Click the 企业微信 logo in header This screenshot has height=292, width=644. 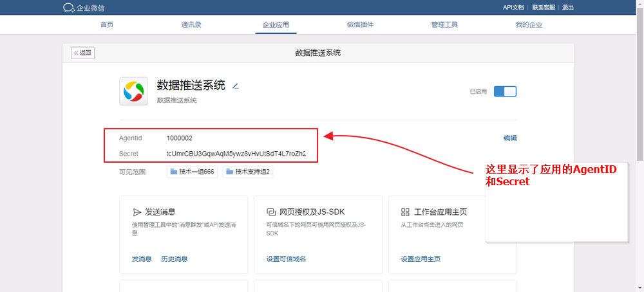[83, 8]
